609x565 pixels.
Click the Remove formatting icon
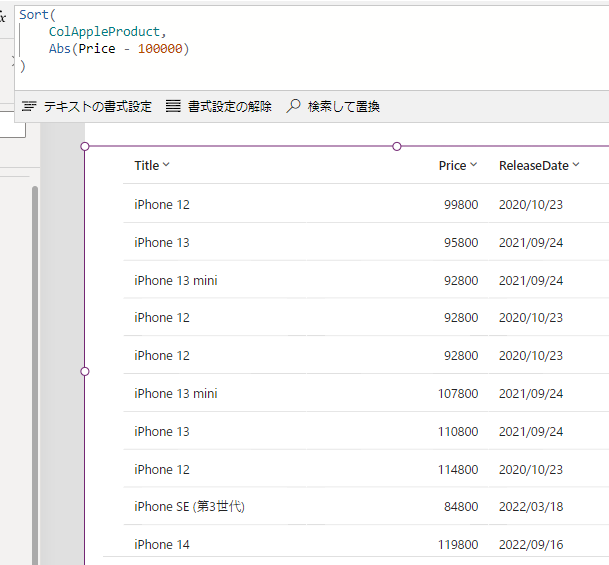(x=173, y=106)
